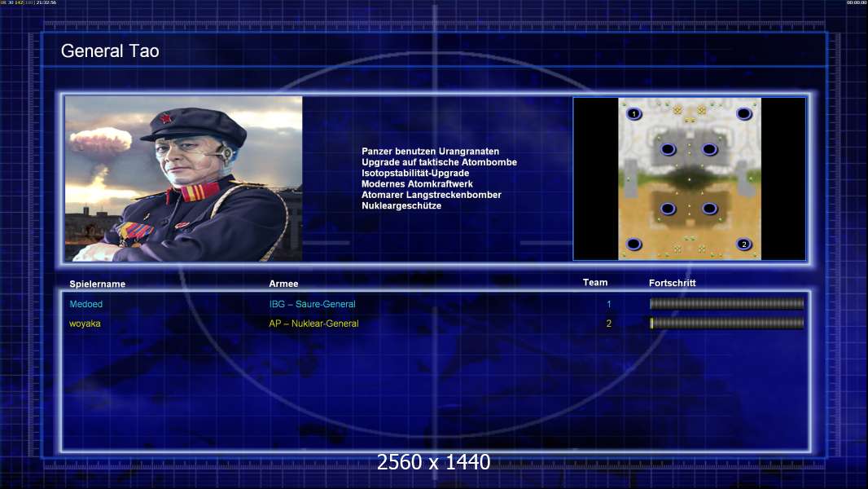
Task: Click the 'General Tao' title
Action: click(x=110, y=51)
